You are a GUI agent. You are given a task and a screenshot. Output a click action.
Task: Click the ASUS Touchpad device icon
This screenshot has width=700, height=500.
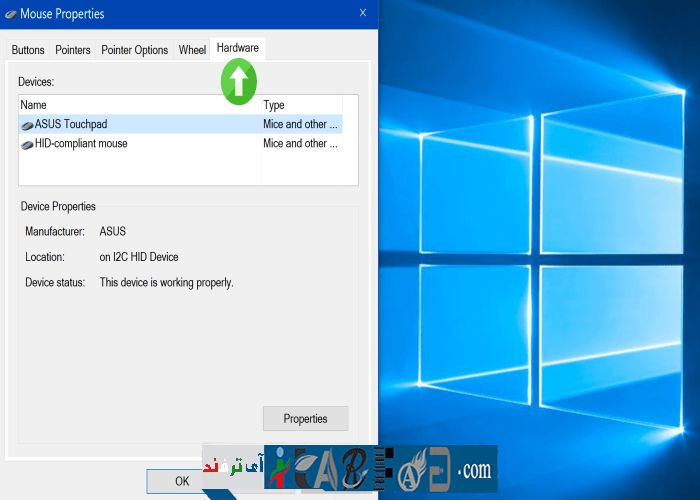[x=27, y=125]
